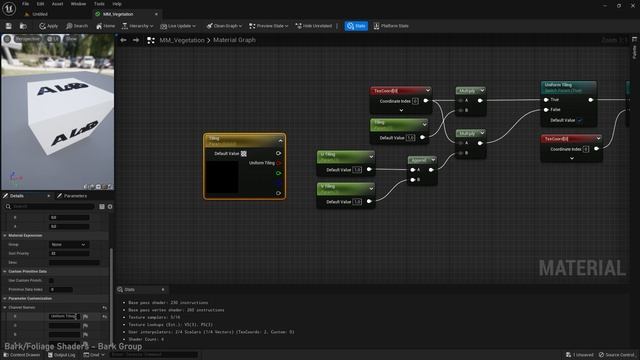Close the MM_Vegetation tab
This screenshot has height=360, width=640.
(156, 14)
